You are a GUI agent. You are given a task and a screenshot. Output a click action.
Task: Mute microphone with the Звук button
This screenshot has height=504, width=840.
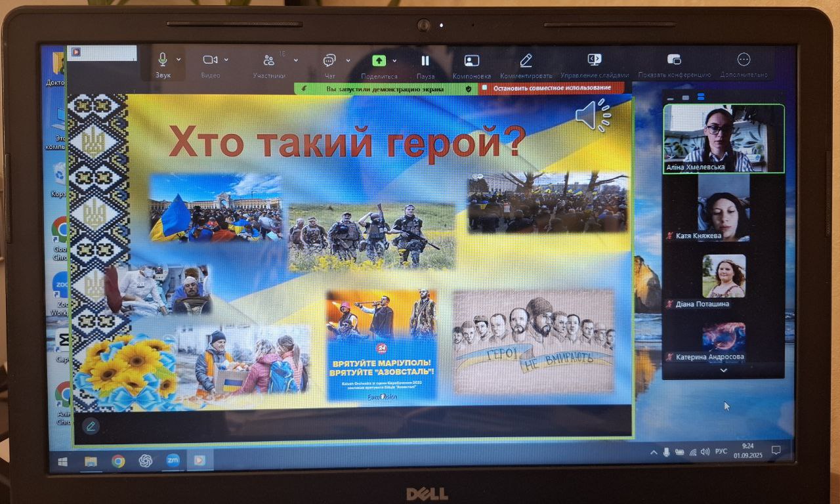click(162, 60)
